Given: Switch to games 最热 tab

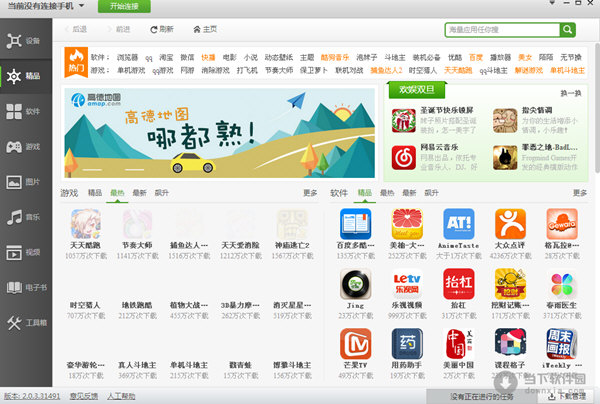Looking at the screenshot, I should point(117,193).
